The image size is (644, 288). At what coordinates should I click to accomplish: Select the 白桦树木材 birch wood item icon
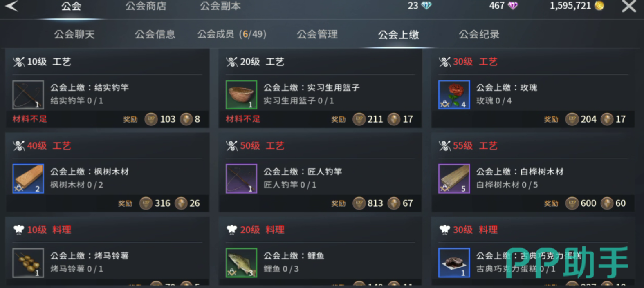pos(454,179)
